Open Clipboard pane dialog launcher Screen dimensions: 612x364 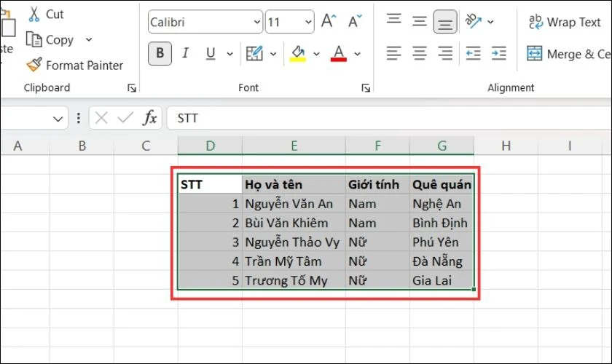[x=132, y=88]
